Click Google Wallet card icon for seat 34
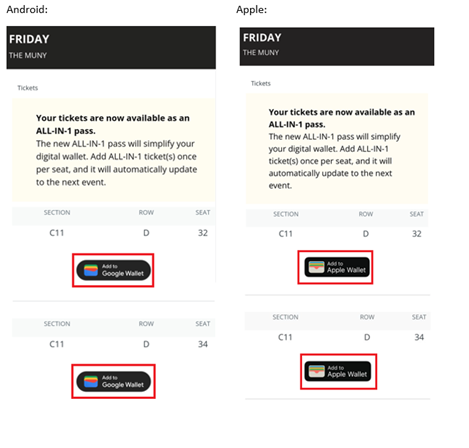 (x=91, y=381)
